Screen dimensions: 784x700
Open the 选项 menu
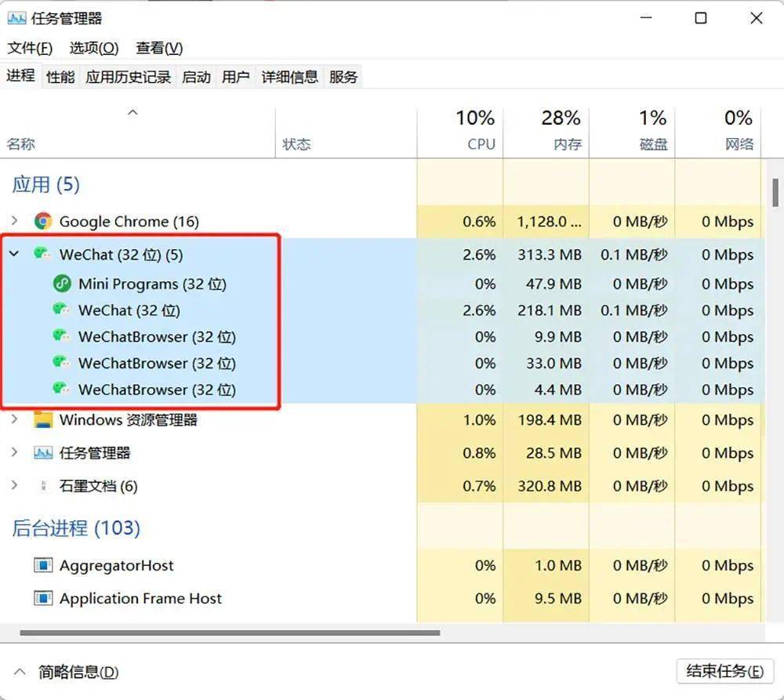tap(93, 48)
